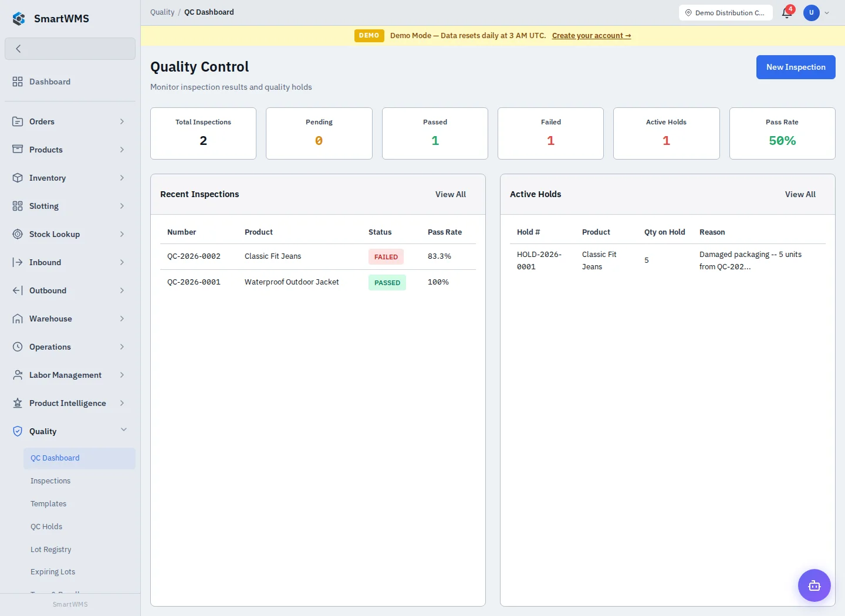Open the Demo Distribution warehouse selector
This screenshot has height=616, width=845.
[x=726, y=12]
